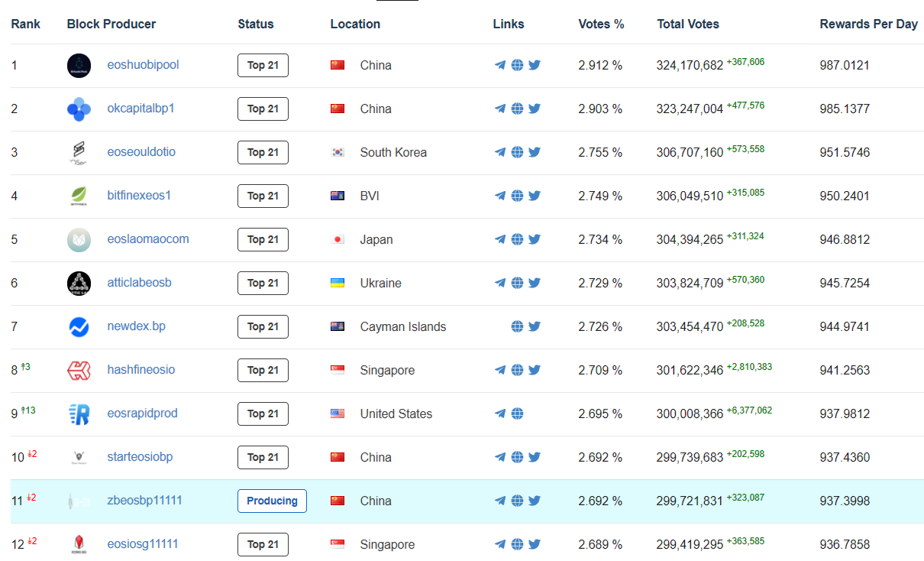Click Twitter icon for eoseouldotio
The height and width of the screenshot is (561, 924).
click(x=535, y=153)
